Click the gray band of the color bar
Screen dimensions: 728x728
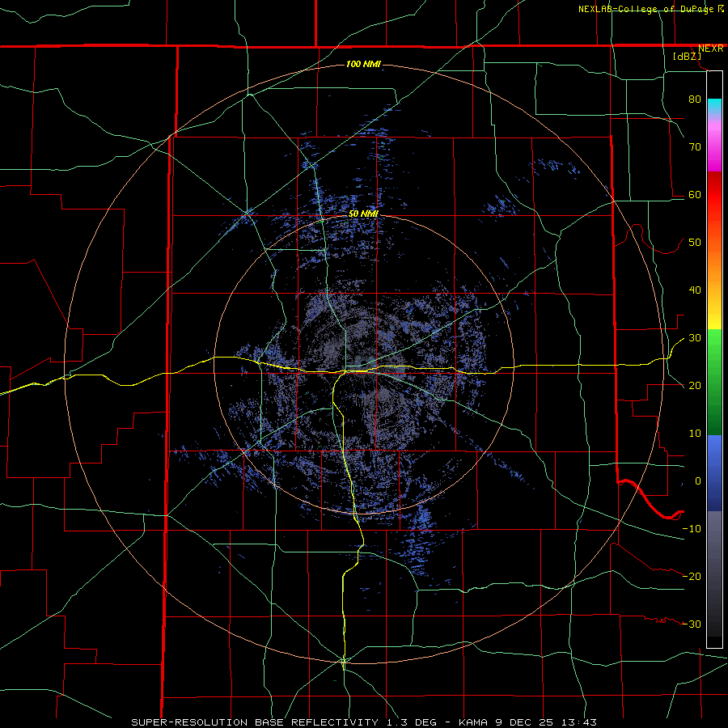(714, 574)
